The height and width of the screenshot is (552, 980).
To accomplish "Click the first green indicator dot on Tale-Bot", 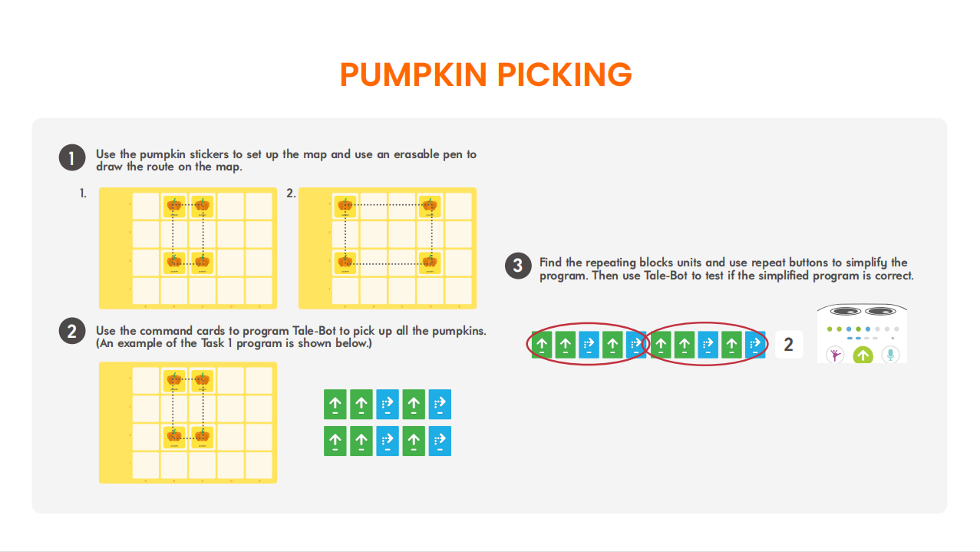I will pos(830,329).
